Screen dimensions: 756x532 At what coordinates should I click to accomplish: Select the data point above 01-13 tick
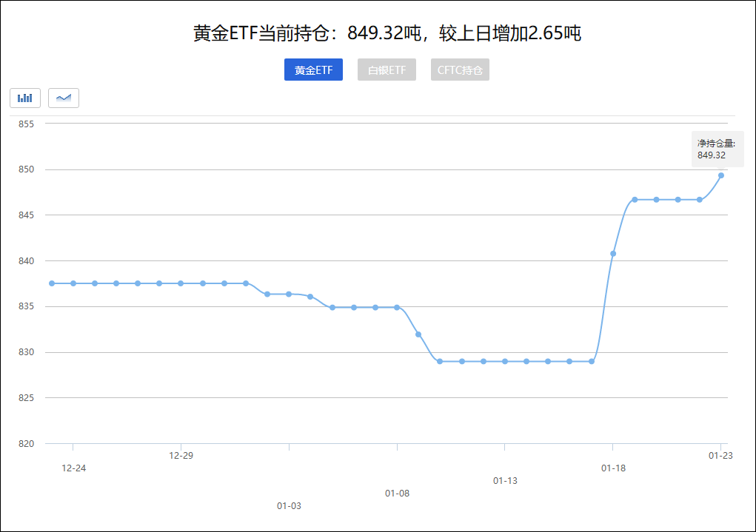tap(505, 361)
